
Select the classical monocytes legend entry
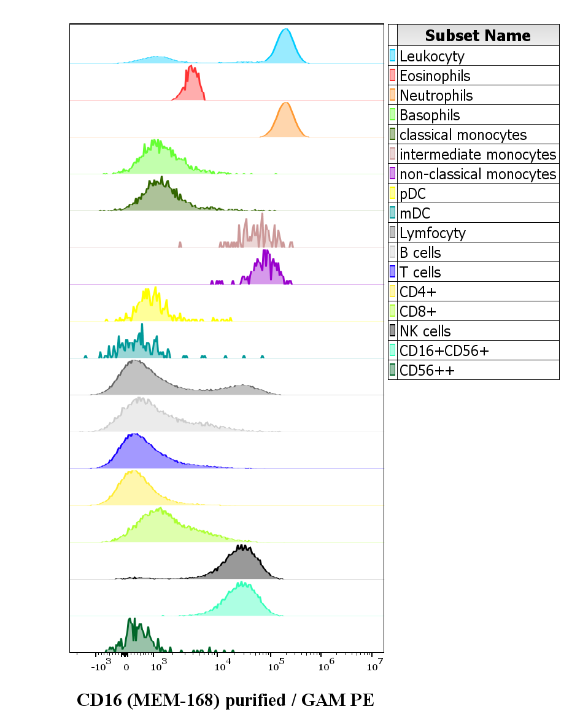pyautogui.click(x=474, y=134)
